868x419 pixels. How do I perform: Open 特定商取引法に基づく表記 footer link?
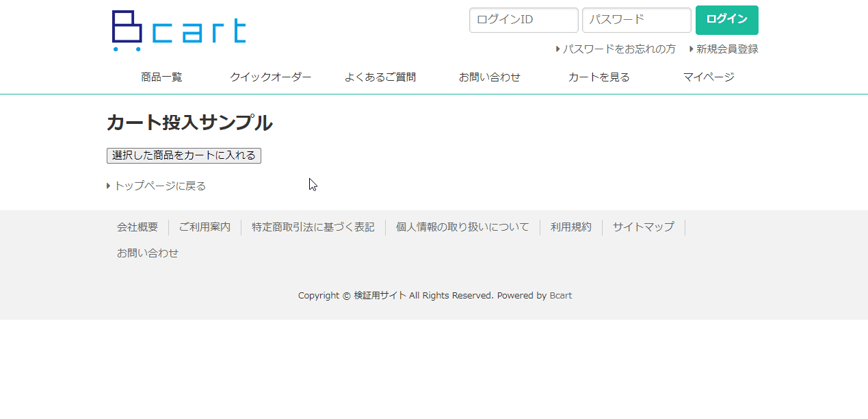(x=313, y=227)
